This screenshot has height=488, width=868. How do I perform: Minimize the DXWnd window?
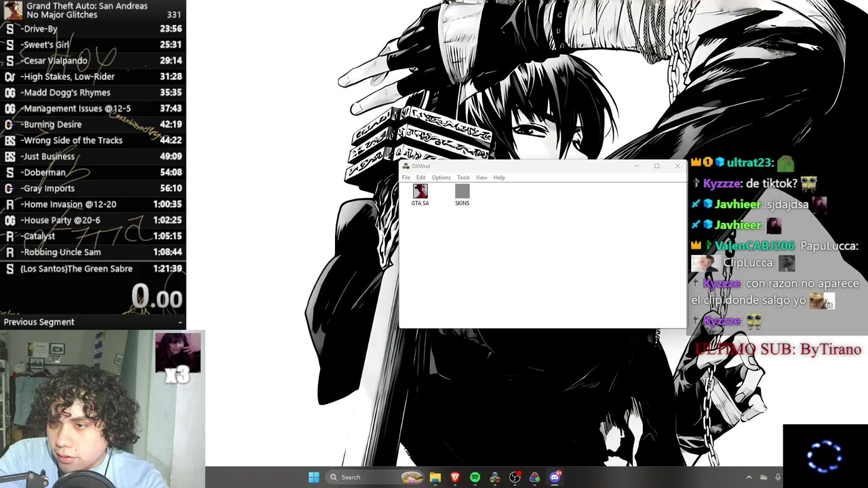click(636, 166)
